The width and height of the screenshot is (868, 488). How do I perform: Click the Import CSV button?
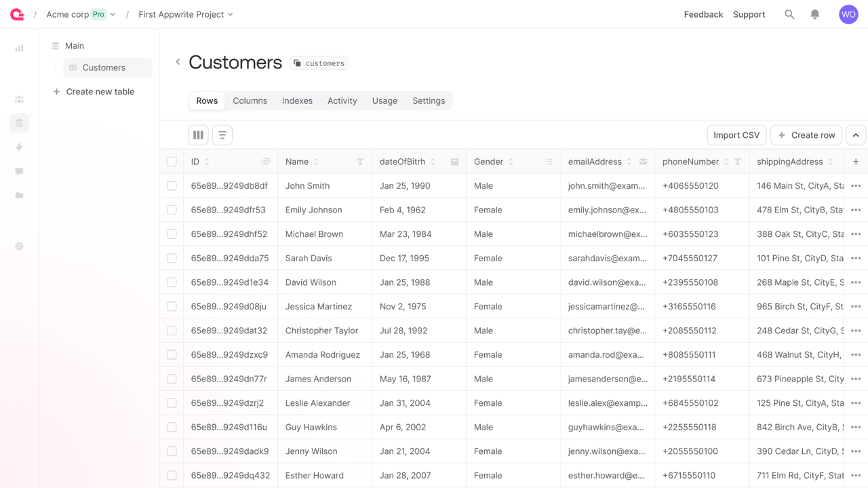pyautogui.click(x=736, y=135)
